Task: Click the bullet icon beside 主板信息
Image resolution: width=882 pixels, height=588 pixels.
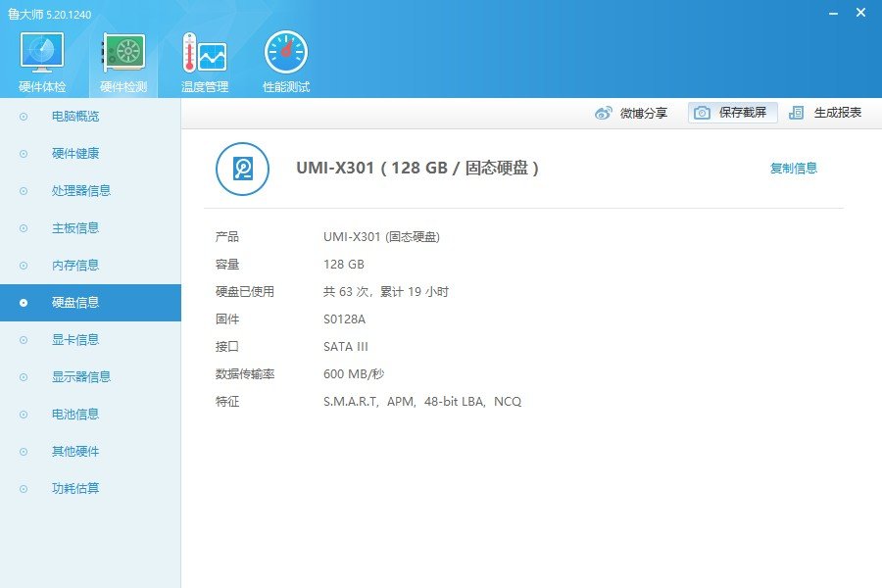Action: 24,228
